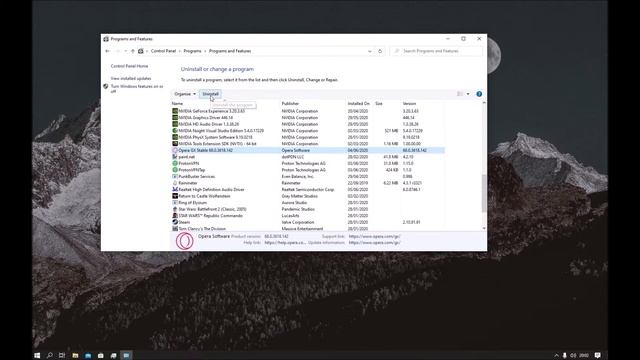Select NVIDIA Tools Extension SDK icon
640x360 pixels.
pyautogui.click(x=175, y=144)
